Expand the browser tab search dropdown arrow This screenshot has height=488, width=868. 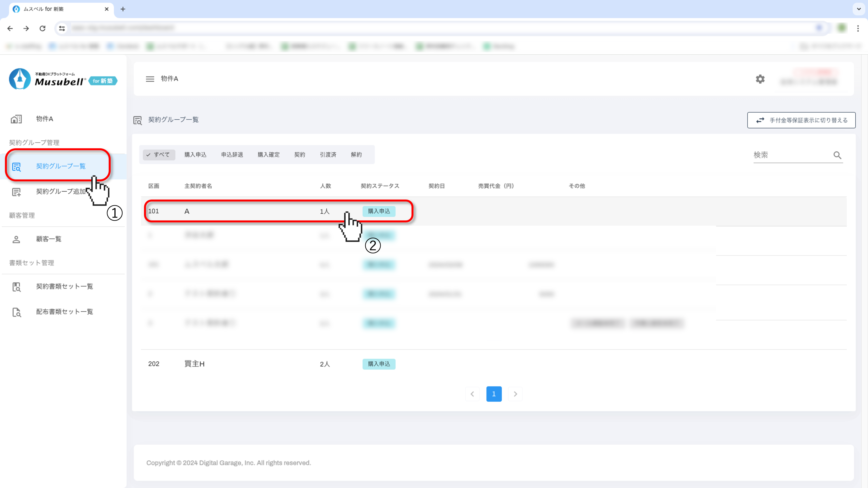click(859, 9)
